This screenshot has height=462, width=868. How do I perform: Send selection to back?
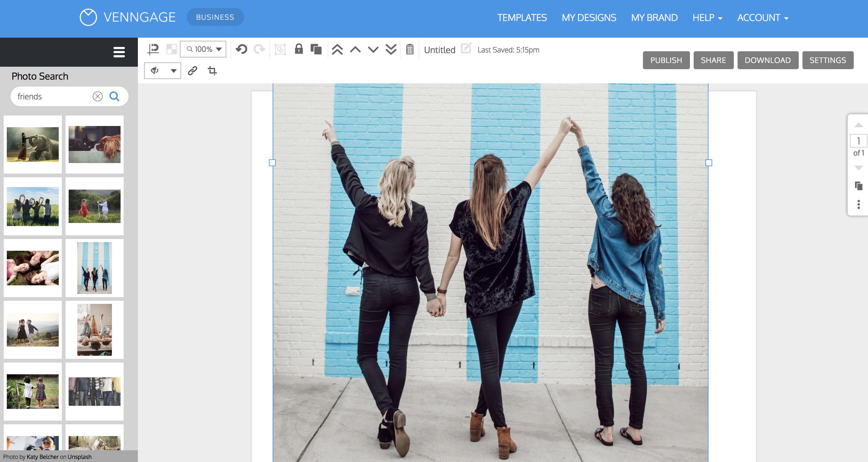(391, 49)
